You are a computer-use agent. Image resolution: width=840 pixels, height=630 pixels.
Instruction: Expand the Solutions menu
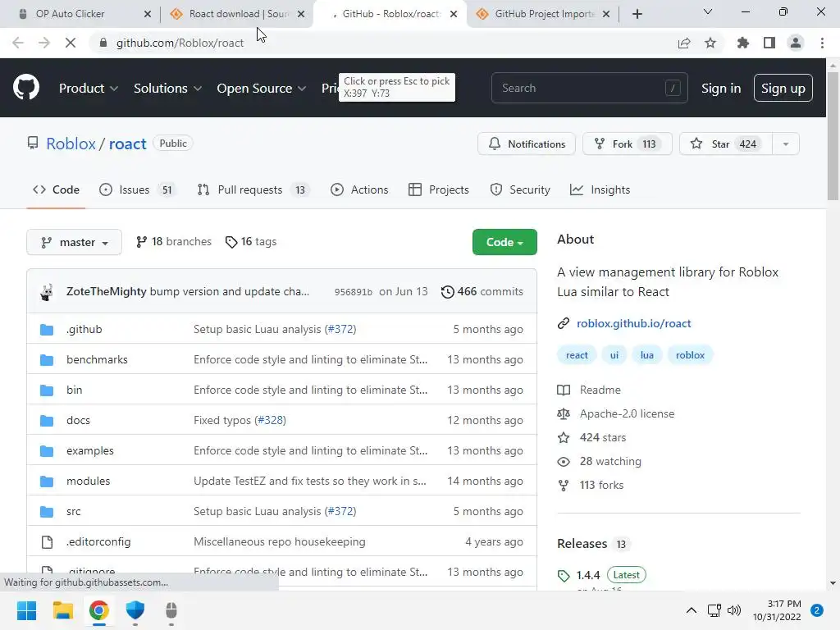click(167, 89)
